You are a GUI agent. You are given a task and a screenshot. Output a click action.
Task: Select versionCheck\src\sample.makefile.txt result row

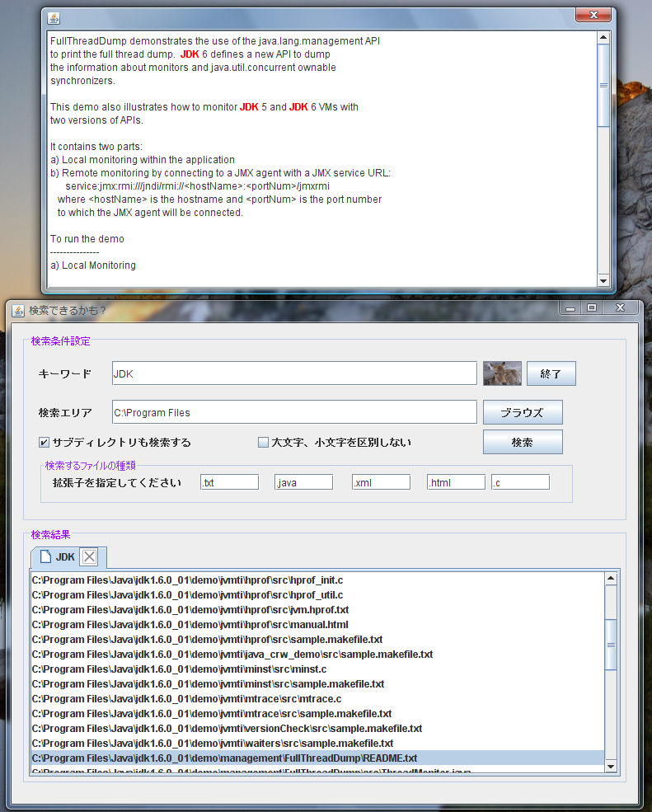pos(317,729)
